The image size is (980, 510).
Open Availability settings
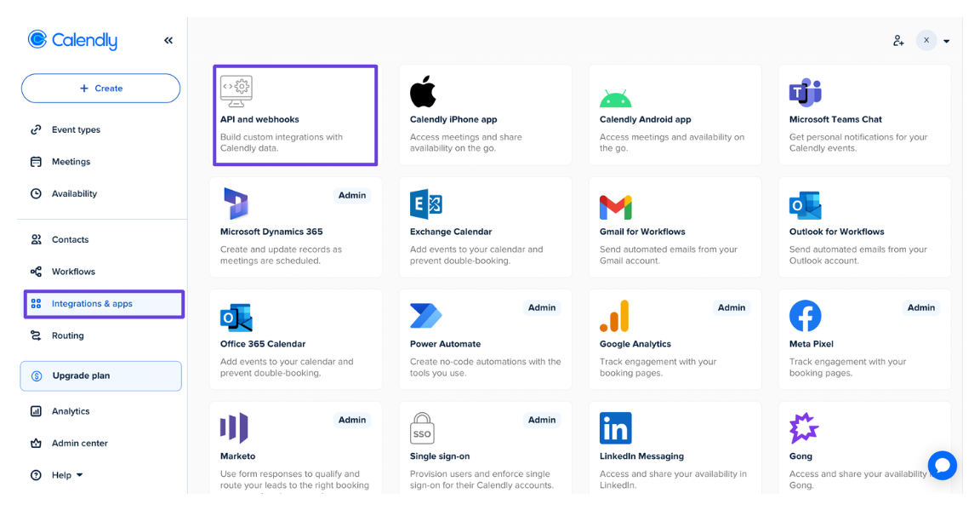74,193
